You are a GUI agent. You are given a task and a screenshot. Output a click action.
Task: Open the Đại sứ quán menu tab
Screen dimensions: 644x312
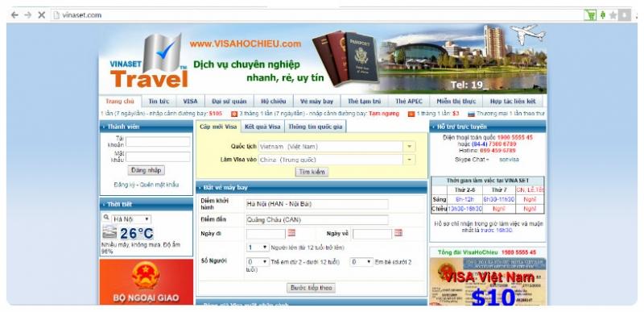coord(229,101)
